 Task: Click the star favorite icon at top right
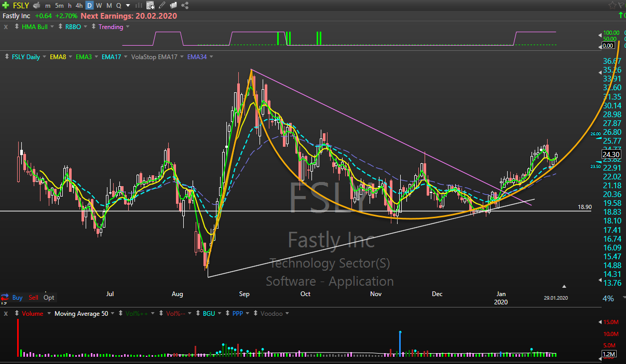click(x=612, y=5)
